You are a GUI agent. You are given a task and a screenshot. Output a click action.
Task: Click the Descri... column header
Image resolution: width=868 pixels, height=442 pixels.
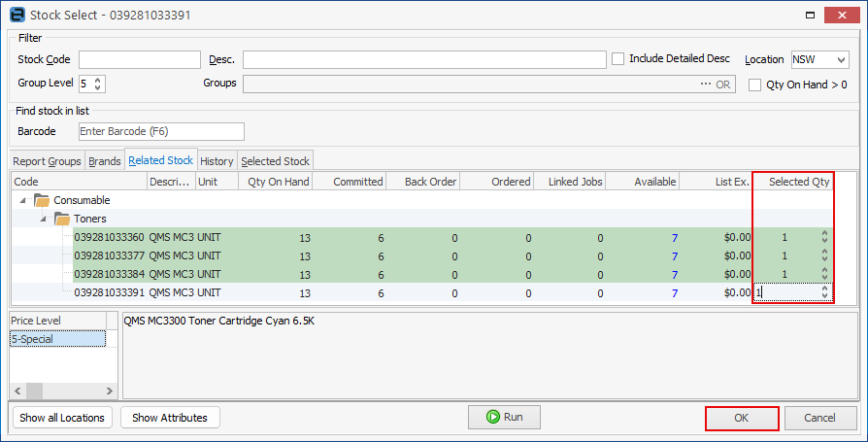(171, 182)
